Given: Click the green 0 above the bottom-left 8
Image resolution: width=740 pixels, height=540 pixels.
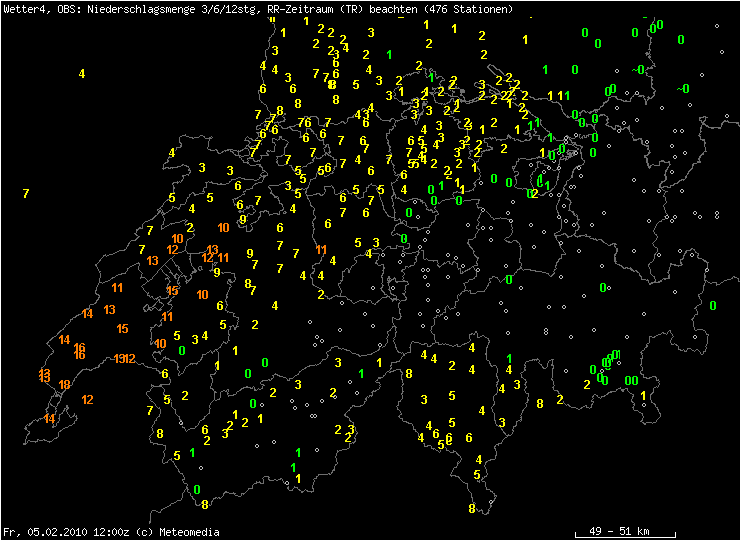Looking at the screenshot, I should click(x=197, y=489).
